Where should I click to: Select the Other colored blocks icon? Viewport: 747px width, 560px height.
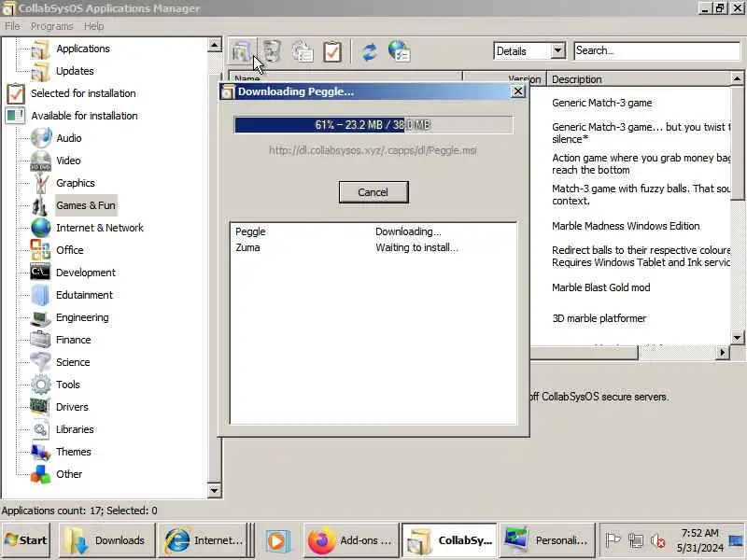click(x=40, y=474)
